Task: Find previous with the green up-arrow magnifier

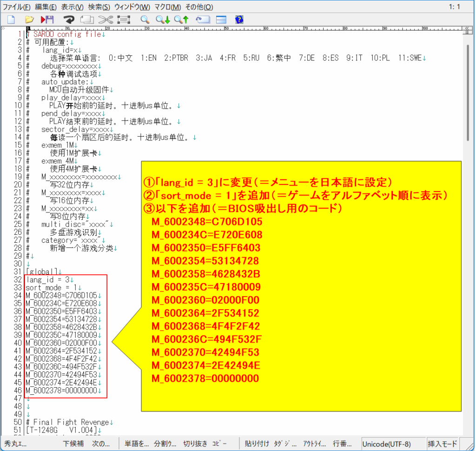Action: [181, 20]
